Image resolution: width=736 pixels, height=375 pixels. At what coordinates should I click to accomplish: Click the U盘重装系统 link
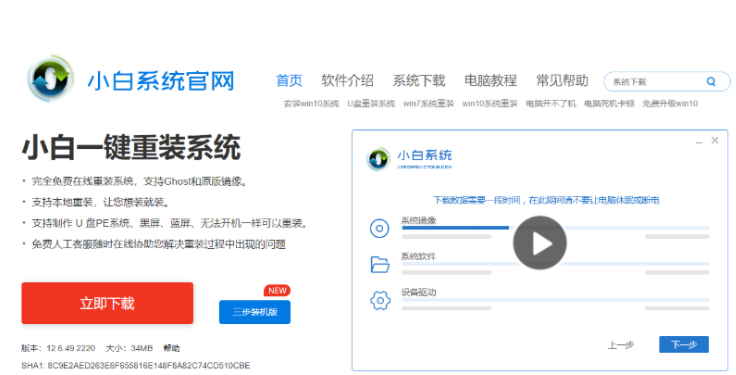coord(371,104)
